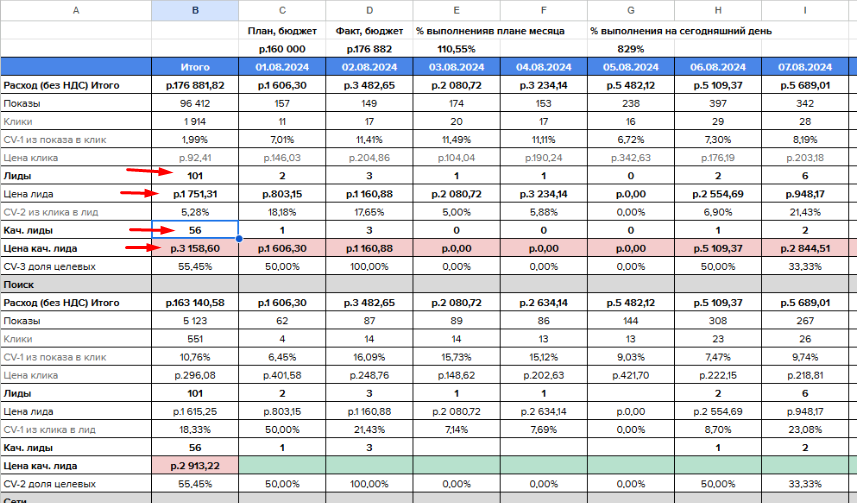Click the 'Факт, бюджет' label
Image resolution: width=857 pixels, height=503 pixels.
tap(369, 31)
